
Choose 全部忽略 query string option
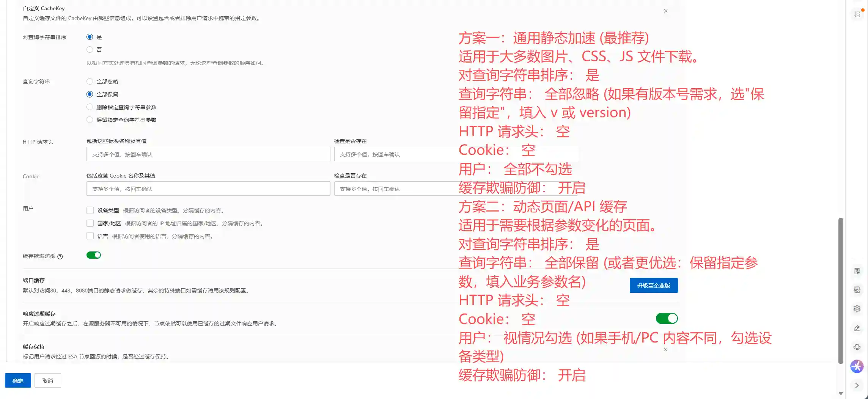(90, 81)
